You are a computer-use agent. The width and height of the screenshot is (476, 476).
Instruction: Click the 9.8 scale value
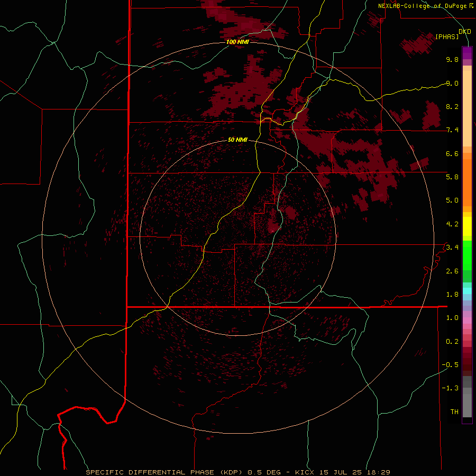[x=452, y=59]
